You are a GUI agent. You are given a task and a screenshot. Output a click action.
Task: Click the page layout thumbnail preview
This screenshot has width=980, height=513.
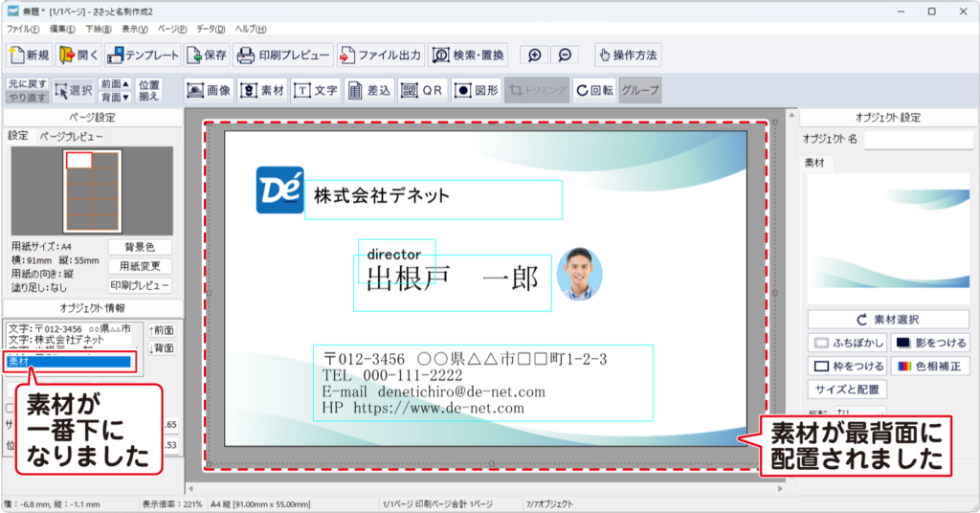[x=92, y=191]
